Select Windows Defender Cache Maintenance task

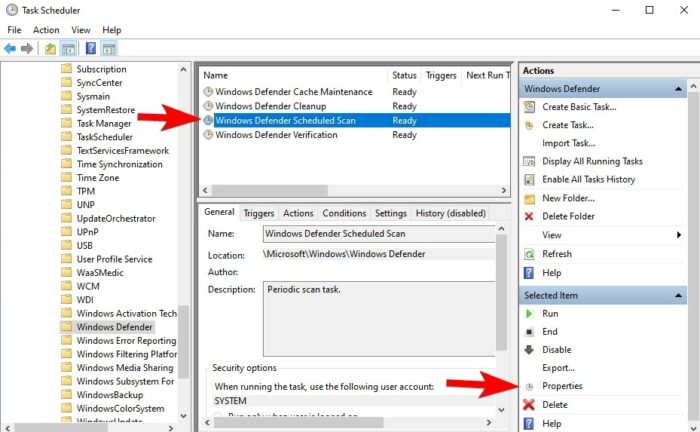294,92
